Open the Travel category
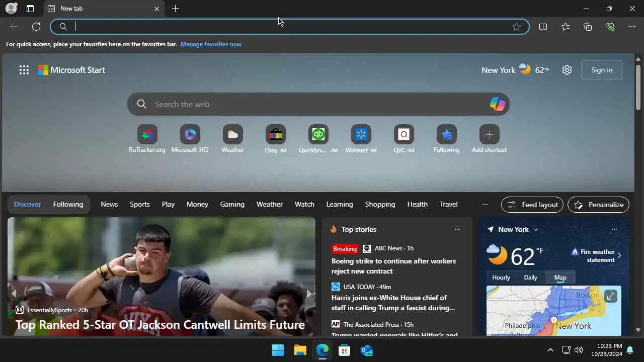The height and width of the screenshot is (362, 644). pyautogui.click(x=448, y=204)
